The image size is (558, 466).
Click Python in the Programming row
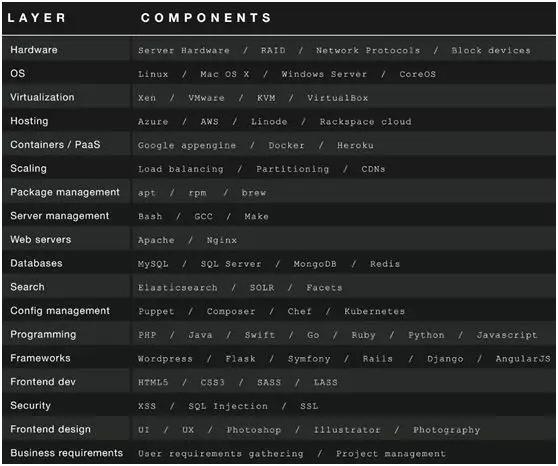click(426, 335)
